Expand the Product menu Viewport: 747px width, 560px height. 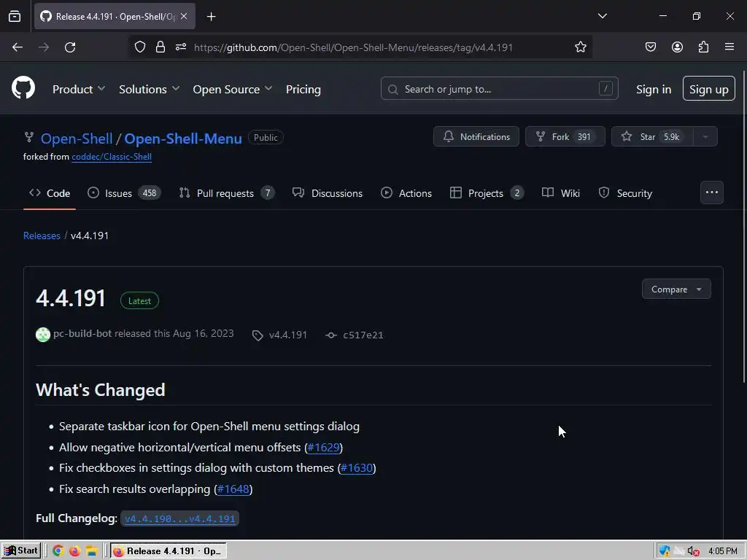tap(79, 89)
